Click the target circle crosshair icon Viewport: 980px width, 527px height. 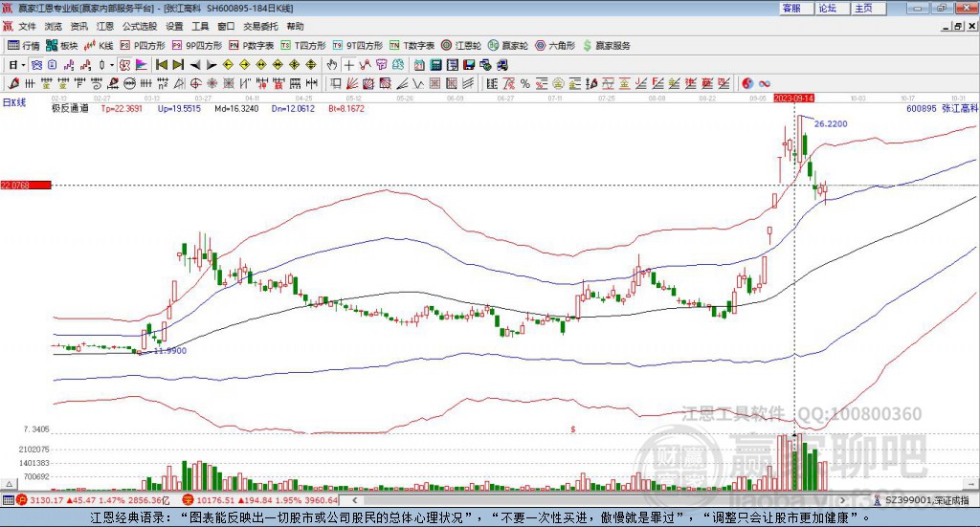195,83
